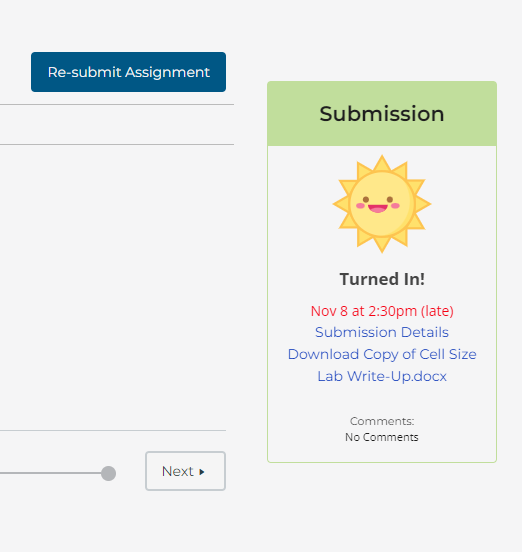Click the green Submission panel header
This screenshot has height=552, width=522.
coord(382,114)
